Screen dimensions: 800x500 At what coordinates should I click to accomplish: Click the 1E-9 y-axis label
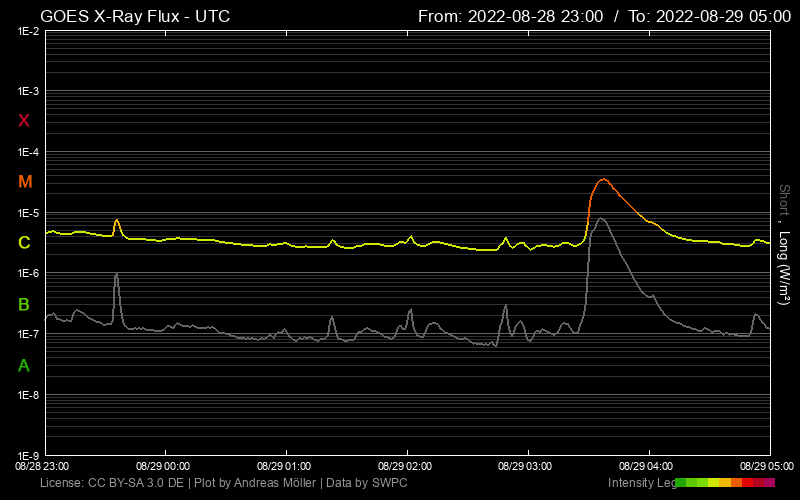[x=29, y=456]
